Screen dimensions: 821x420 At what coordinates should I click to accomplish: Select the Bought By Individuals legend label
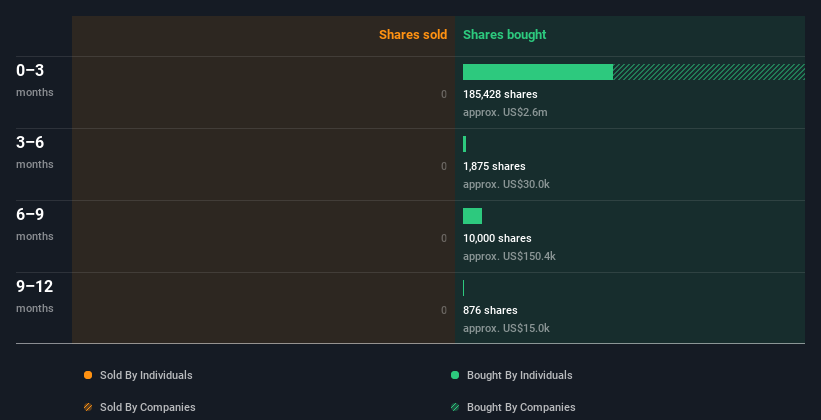[519, 375]
